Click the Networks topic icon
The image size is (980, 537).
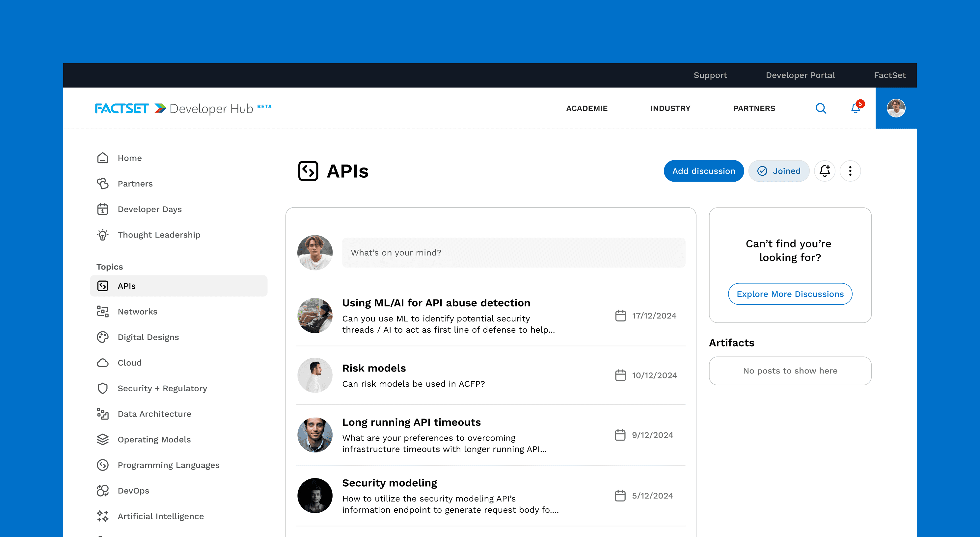(x=103, y=312)
